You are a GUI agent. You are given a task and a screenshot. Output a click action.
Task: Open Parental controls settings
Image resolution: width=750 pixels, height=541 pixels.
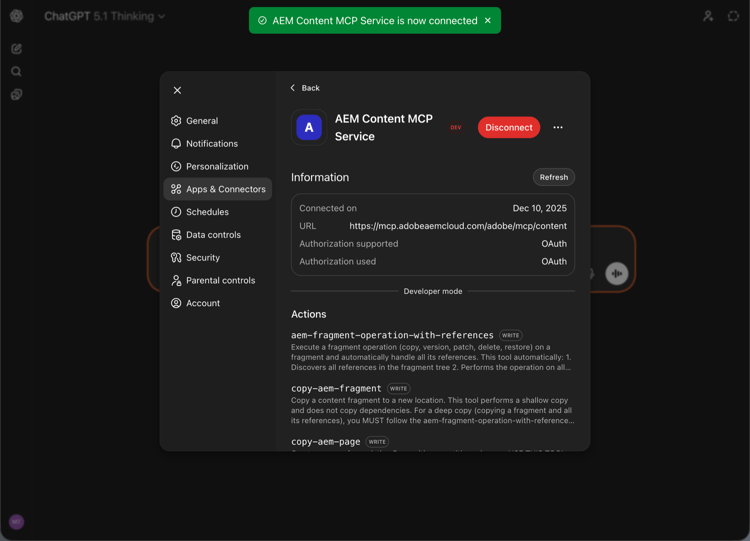[x=218, y=280]
